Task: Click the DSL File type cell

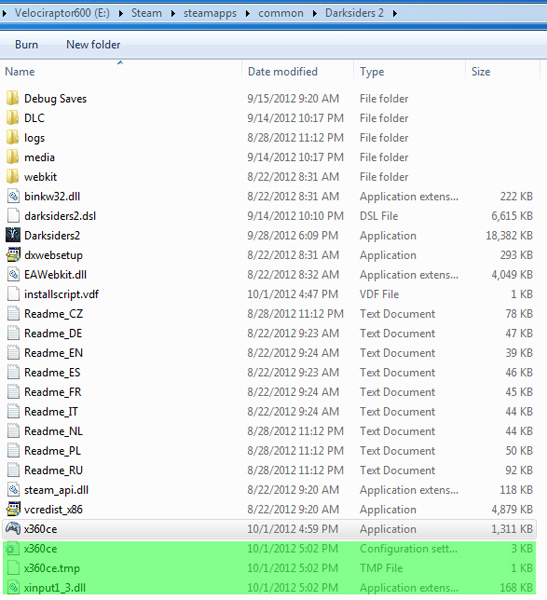Action: click(379, 216)
